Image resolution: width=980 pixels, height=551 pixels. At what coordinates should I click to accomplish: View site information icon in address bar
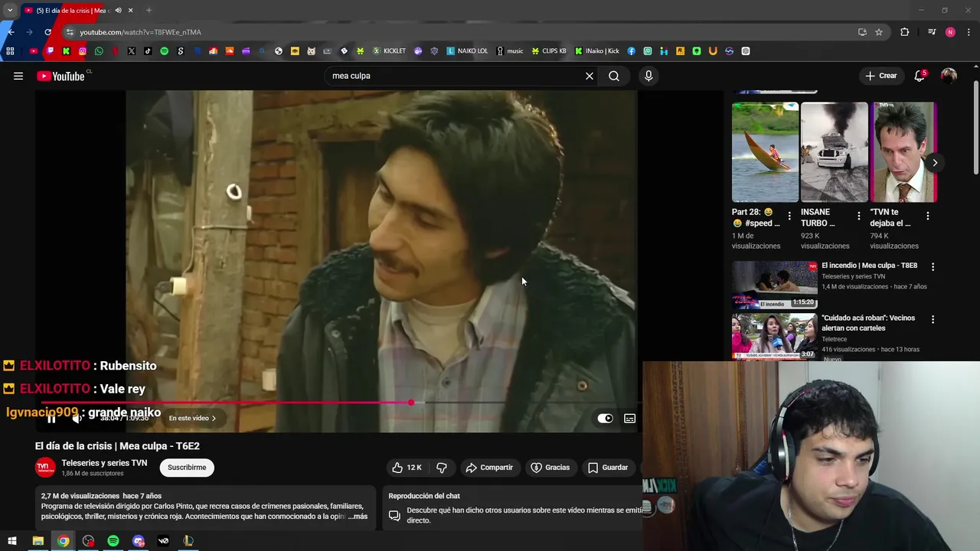coord(69,32)
